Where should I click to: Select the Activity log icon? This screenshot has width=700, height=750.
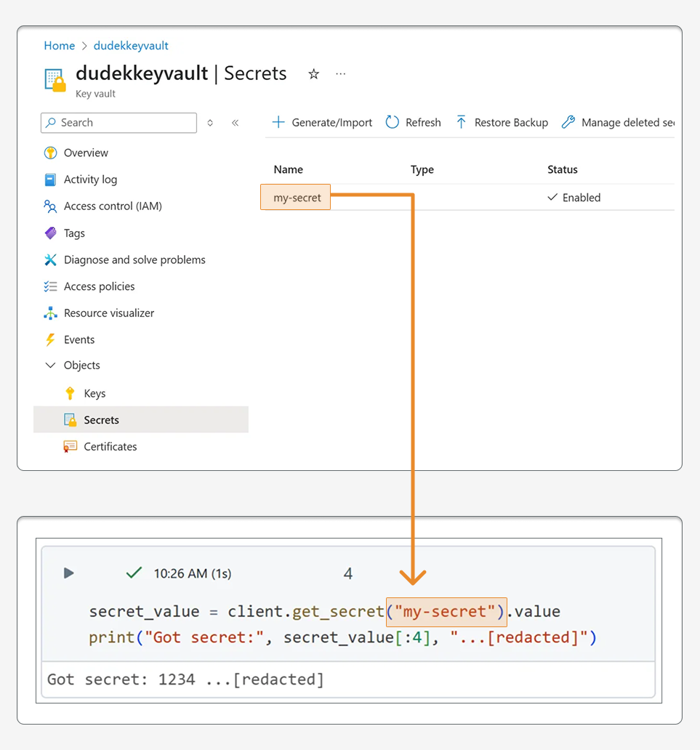49,180
